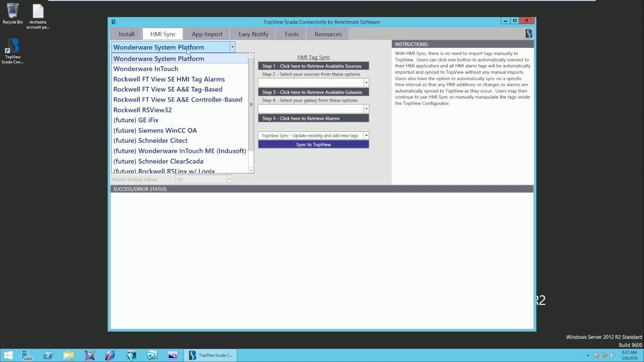The height and width of the screenshot is (362, 644).
Task: Click the list scroll-down arrow
Action: pyautogui.click(x=251, y=170)
